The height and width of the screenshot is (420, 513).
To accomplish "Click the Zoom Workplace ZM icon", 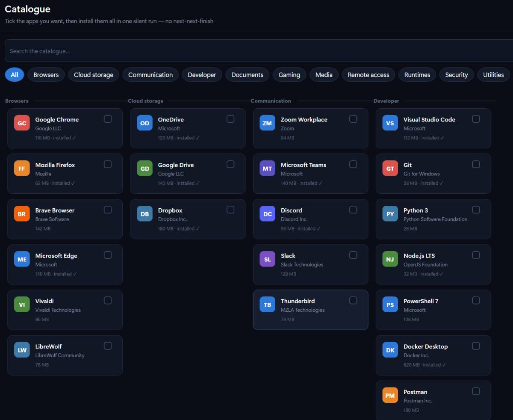I will [x=267, y=123].
